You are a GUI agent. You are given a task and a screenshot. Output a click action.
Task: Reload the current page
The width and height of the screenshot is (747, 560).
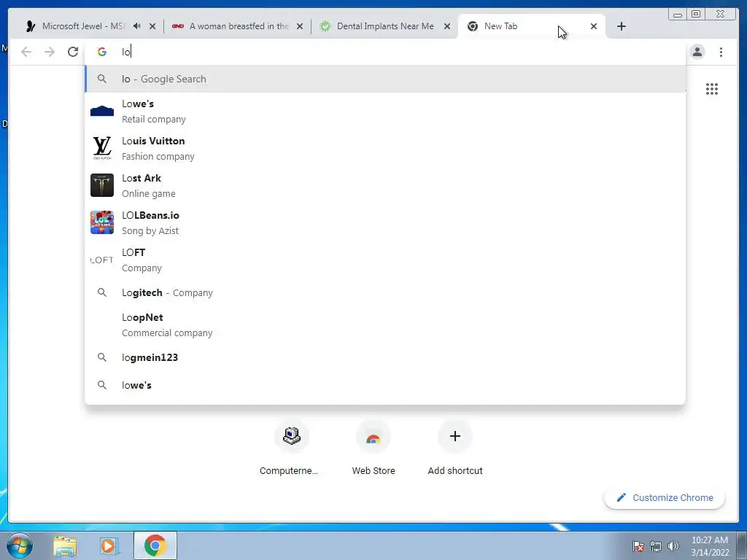[x=73, y=52]
